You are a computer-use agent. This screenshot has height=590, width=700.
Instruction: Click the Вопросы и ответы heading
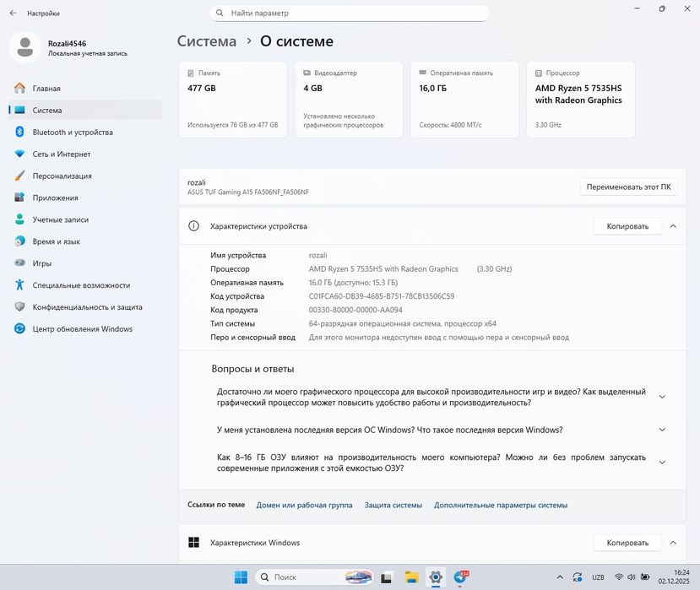click(252, 369)
